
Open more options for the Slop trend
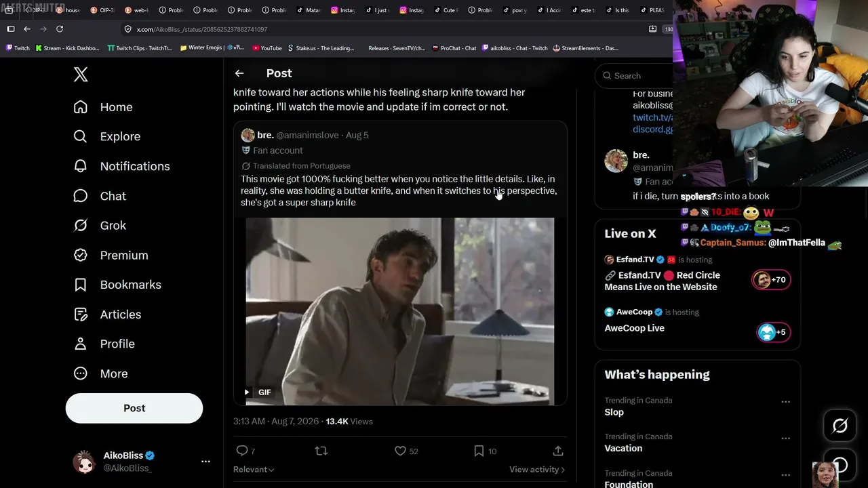[785, 402]
